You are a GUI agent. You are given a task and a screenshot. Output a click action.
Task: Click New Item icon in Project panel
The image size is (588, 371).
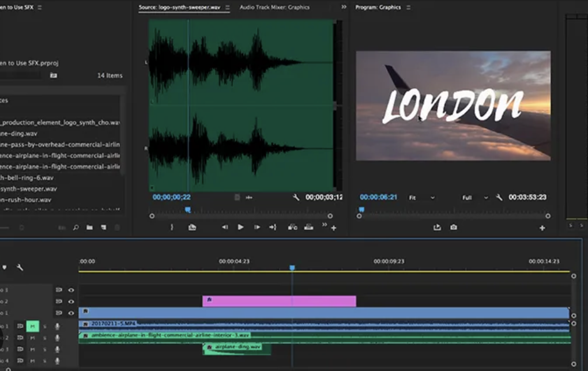coord(103,228)
